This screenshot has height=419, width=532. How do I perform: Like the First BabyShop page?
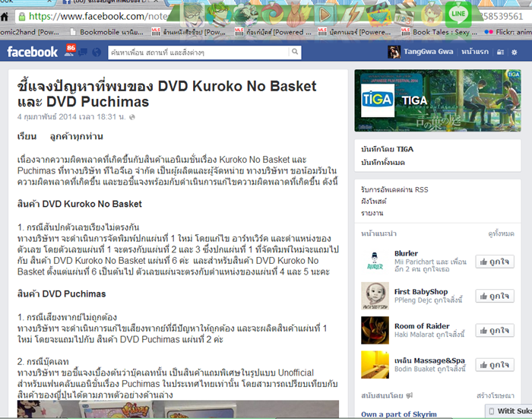pos(495,296)
